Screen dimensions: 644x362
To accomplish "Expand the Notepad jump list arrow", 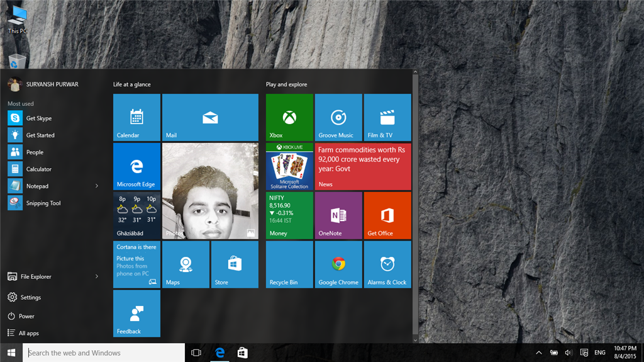I will click(x=97, y=186).
